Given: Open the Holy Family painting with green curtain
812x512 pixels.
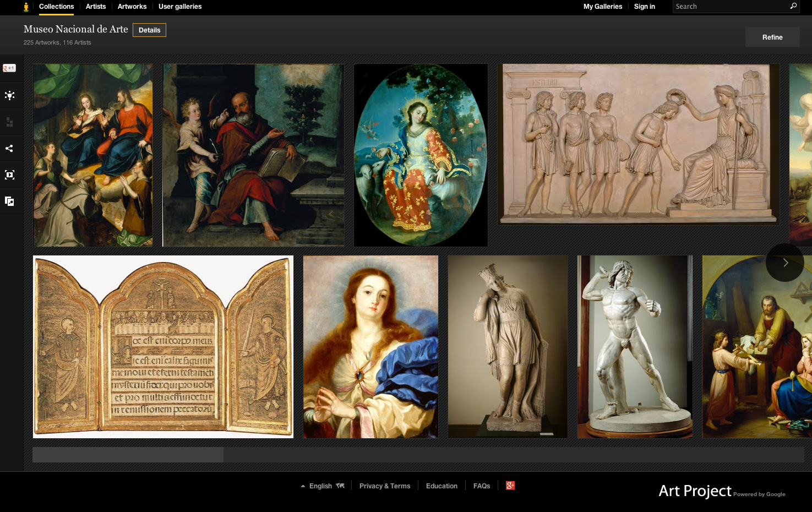Looking at the screenshot, I should point(93,155).
